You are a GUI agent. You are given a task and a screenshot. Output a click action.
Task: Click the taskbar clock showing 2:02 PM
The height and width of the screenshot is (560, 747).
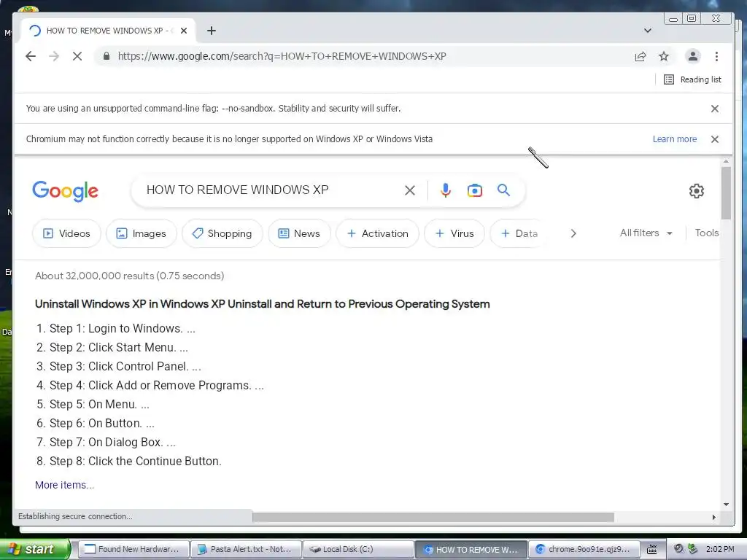720,549
